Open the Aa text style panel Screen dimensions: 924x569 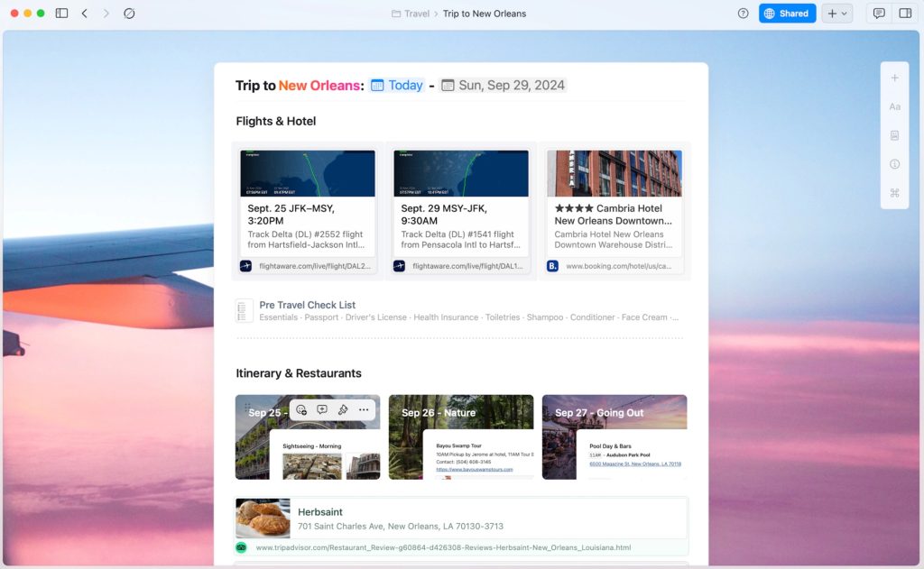pyautogui.click(x=894, y=106)
